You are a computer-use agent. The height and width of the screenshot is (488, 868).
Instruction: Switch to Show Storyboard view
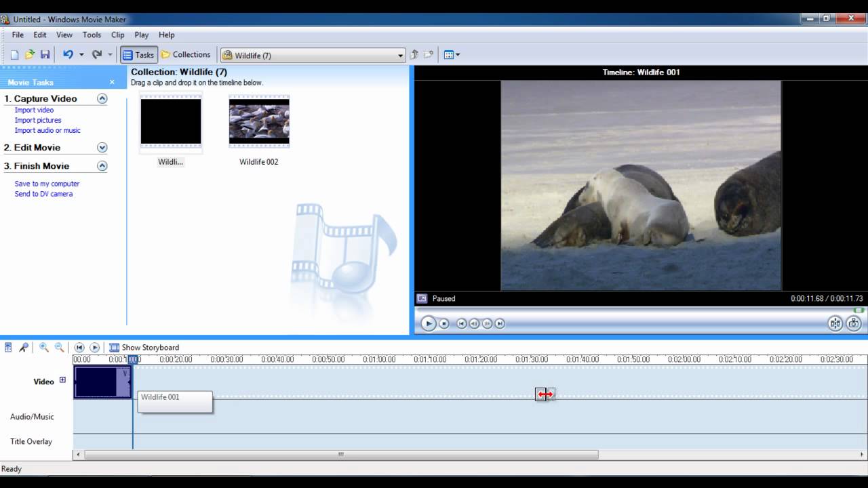[144, 347]
